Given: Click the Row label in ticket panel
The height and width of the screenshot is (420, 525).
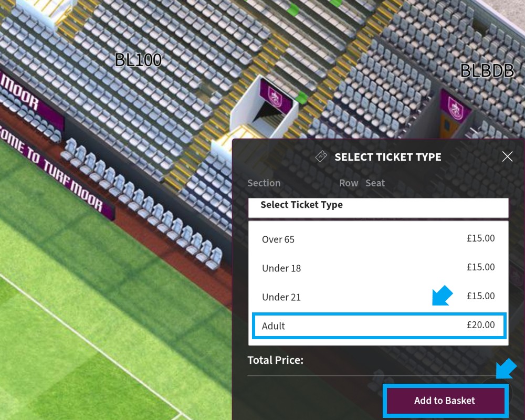Looking at the screenshot, I should click(349, 183).
